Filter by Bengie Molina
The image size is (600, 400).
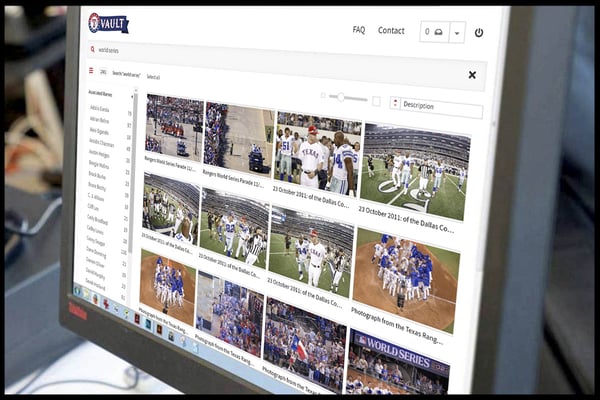pos(99,165)
